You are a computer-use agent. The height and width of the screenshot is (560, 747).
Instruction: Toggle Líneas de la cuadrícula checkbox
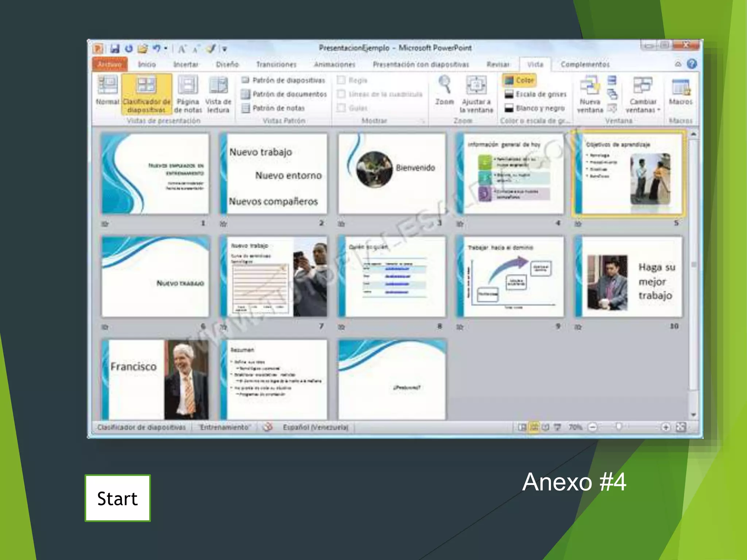341,94
